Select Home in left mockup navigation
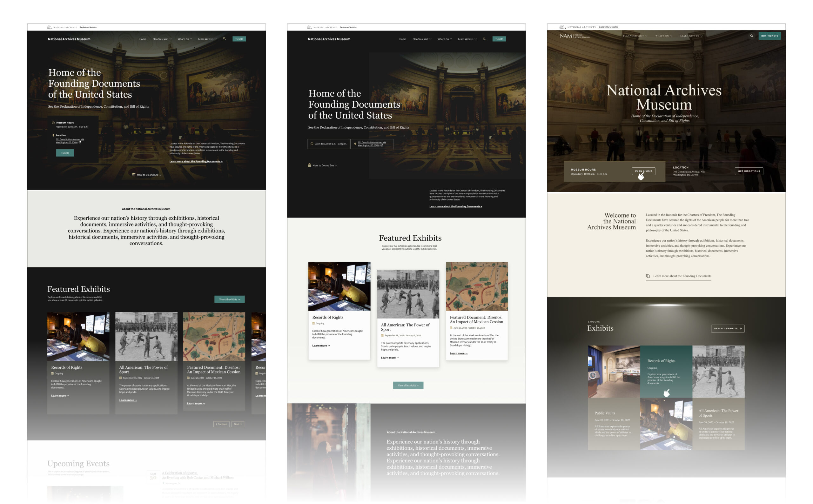This screenshot has width=813, height=504. (x=143, y=39)
